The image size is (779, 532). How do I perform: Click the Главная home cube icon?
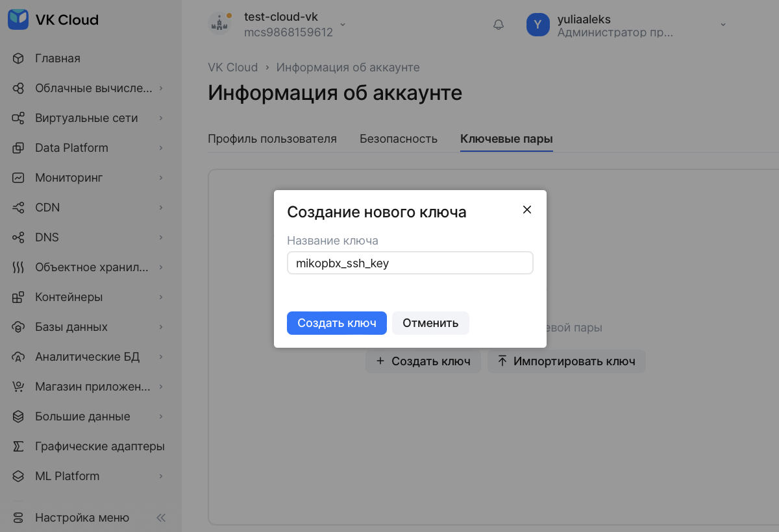[18, 58]
